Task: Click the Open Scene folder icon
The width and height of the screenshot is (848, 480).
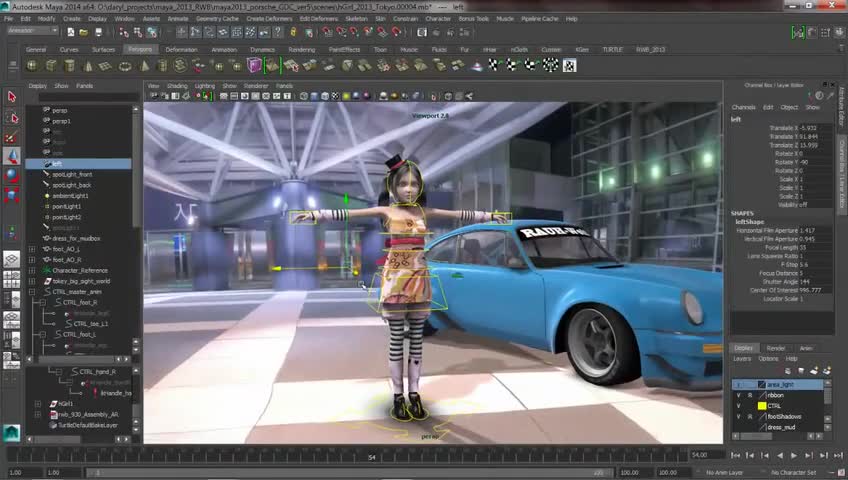Action: click(84, 32)
